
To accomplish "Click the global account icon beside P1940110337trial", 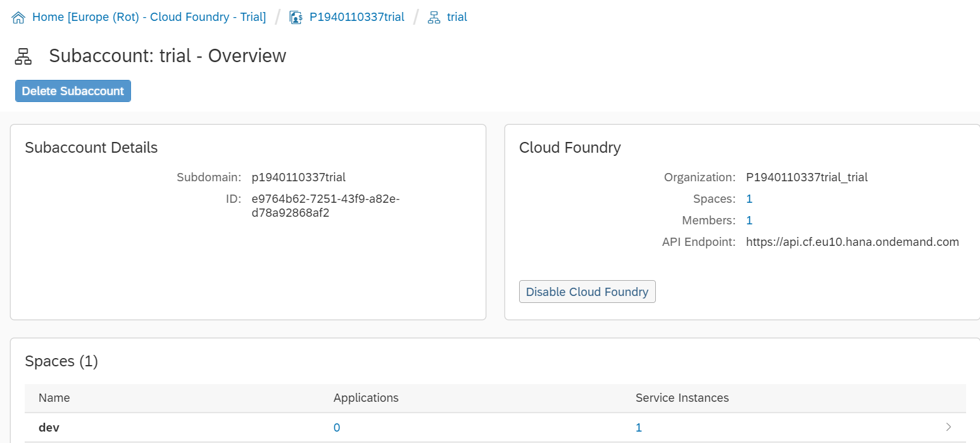I will pyautogui.click(x=296, y=16).
